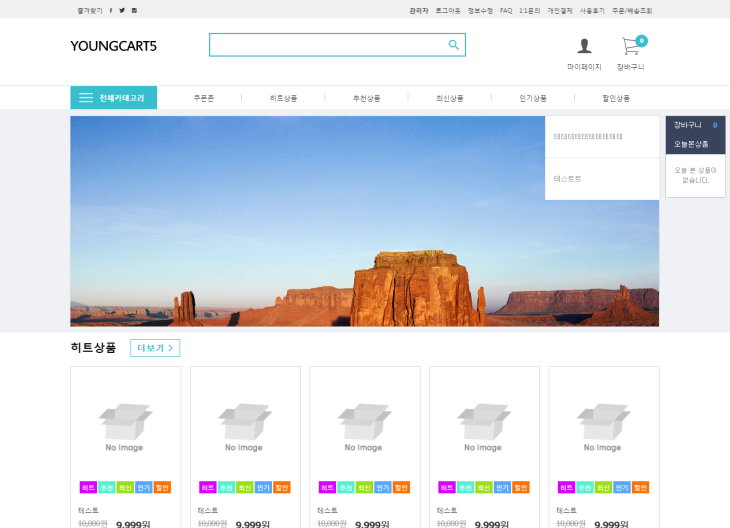Select the 오늘본상품 tab in side panel

pos(690,144)
